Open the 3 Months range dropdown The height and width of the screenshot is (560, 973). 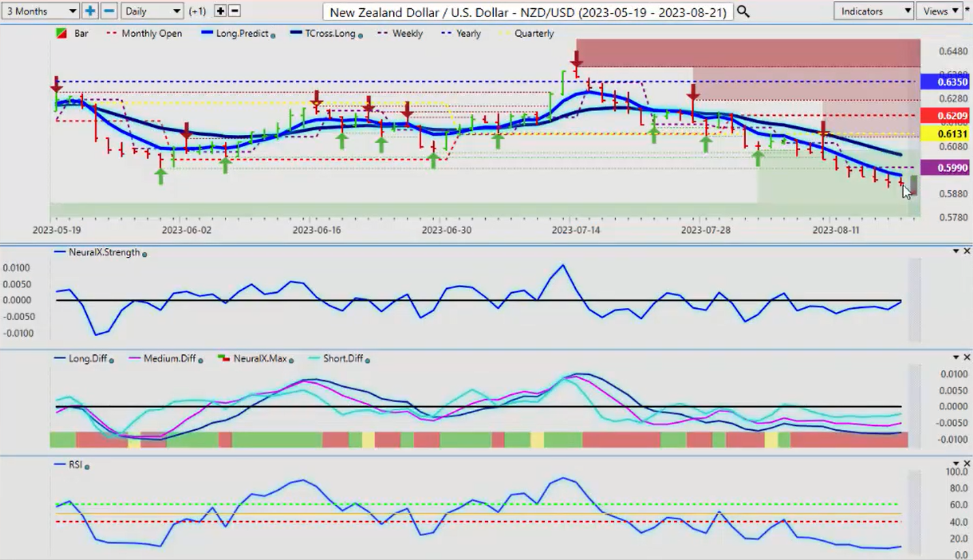coord(40,11)
